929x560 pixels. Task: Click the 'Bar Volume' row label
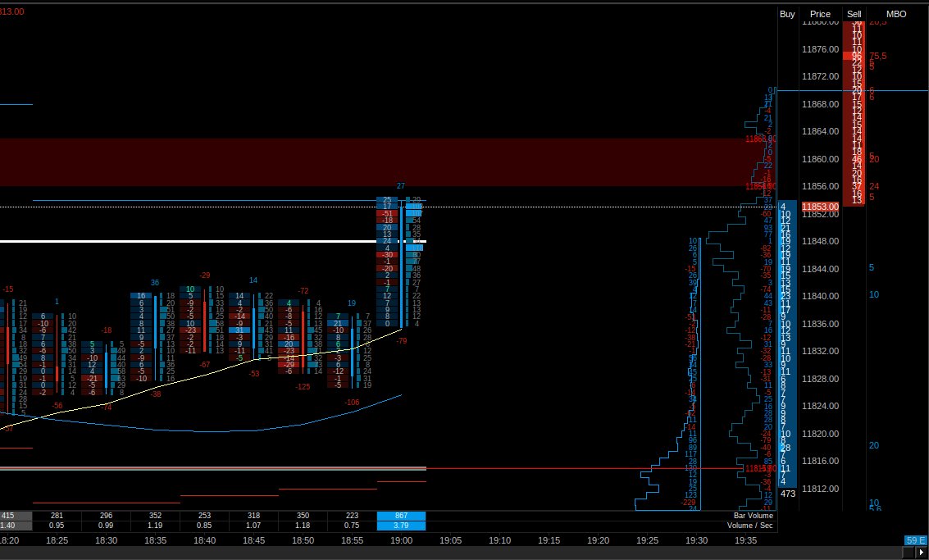pyautogui.click(x=753, y=516)
